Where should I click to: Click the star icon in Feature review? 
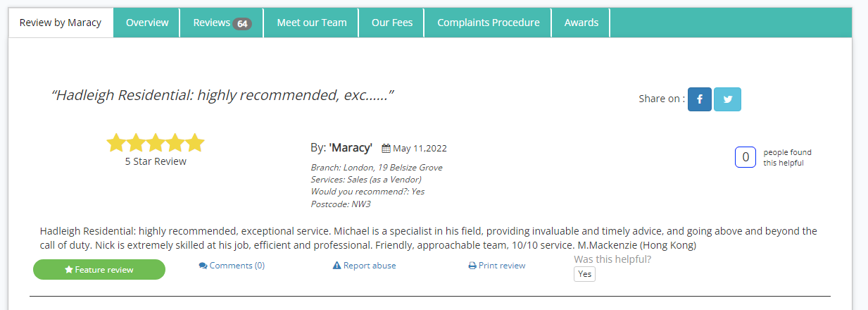(69, 270)
